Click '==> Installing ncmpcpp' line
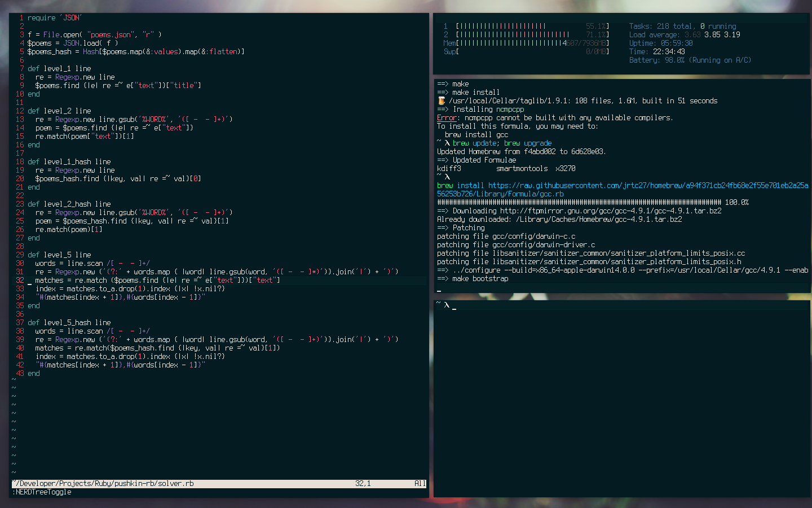This screenshot has height=508, width=812. [x=480, y=109]
